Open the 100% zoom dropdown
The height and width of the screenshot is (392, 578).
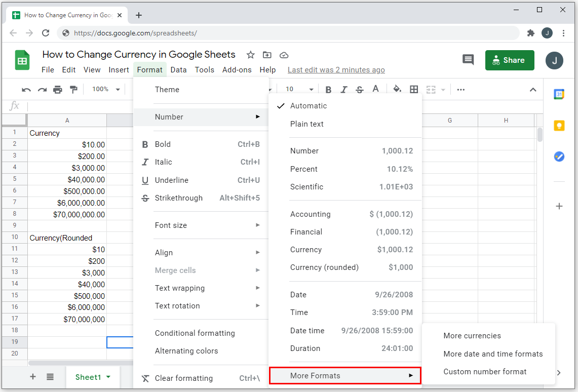[106, 89]
